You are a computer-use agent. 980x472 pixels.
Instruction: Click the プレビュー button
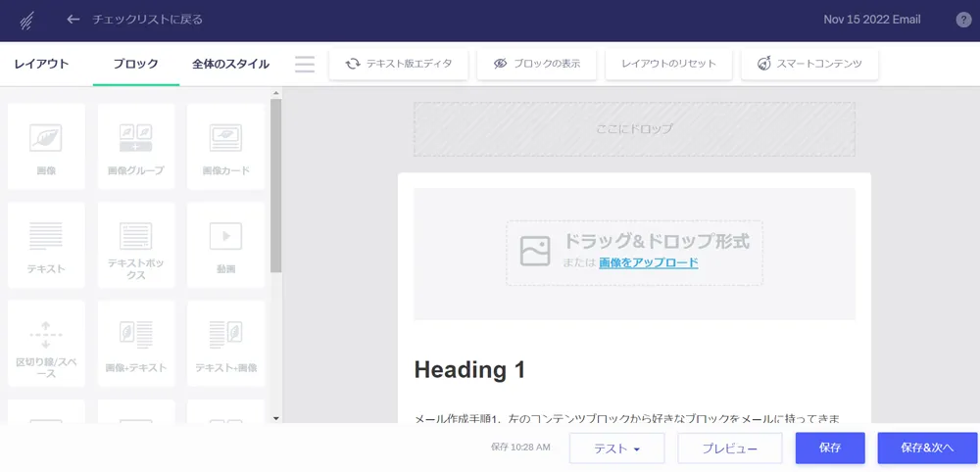[x=730, y=448]
